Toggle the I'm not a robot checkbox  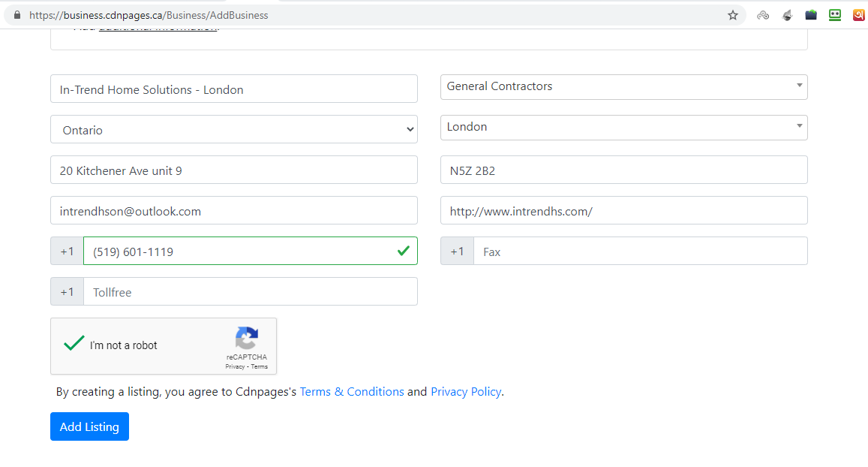[x=74, y=343]
